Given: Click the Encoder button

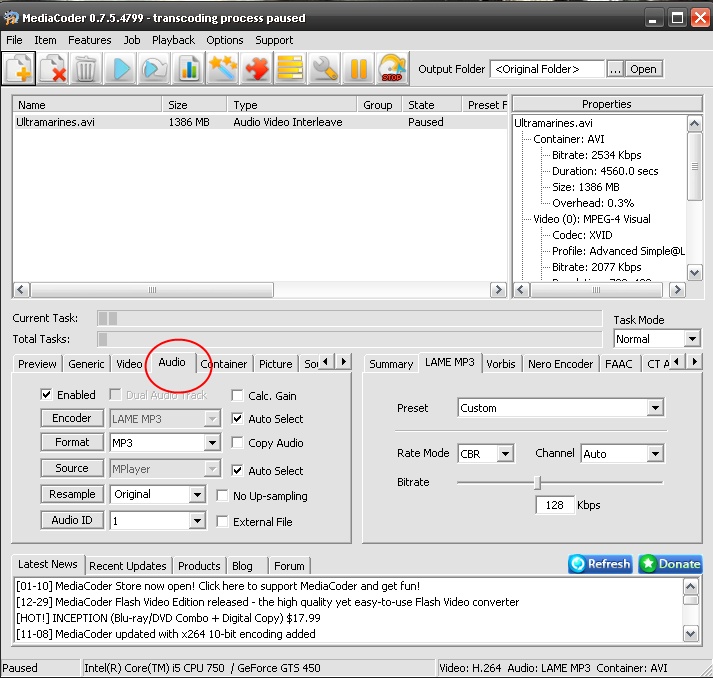Looking at the screenshot, I should pos(72,418).
